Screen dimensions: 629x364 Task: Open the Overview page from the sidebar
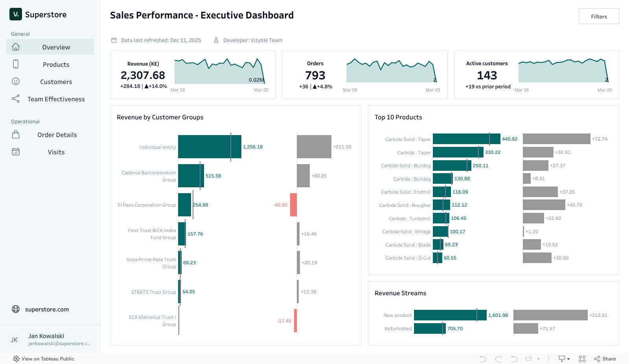(56, 47)
